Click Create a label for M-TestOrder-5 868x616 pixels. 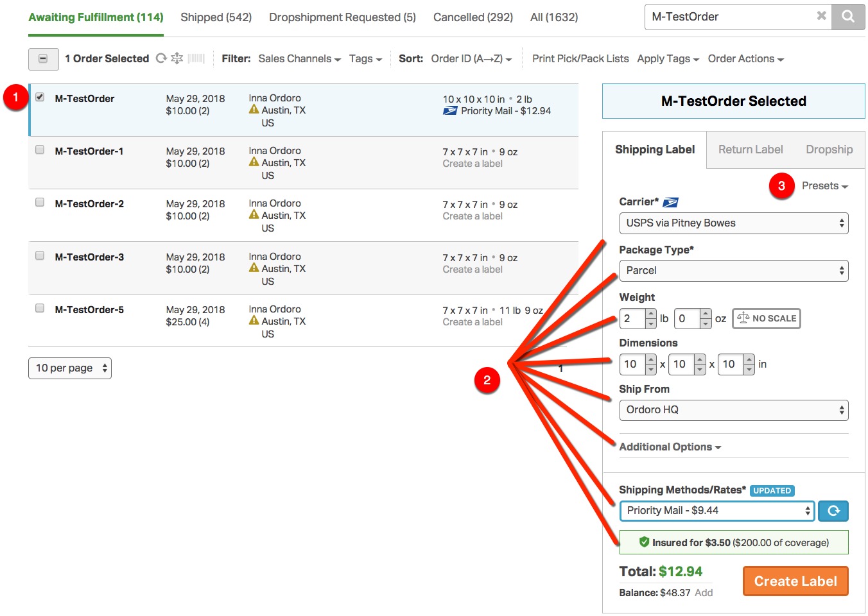[473, 322]
